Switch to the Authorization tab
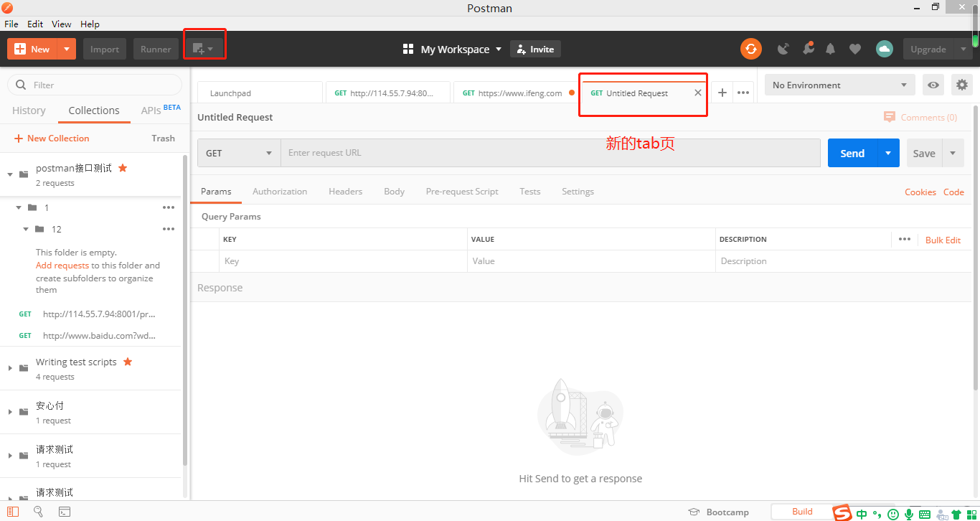The height and width of the screenshot is (521, 980). pos(280,191)
